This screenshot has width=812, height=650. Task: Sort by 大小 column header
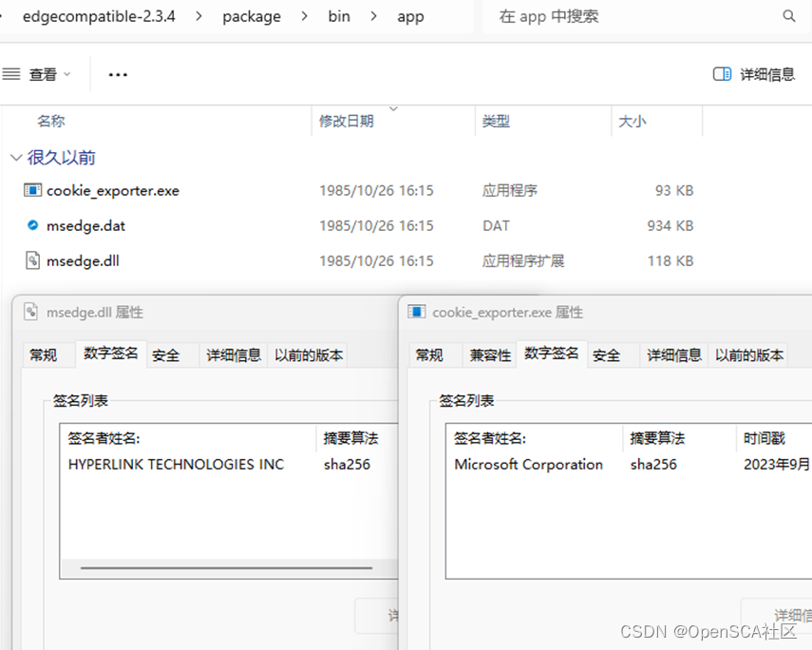[x=633, y=122]
